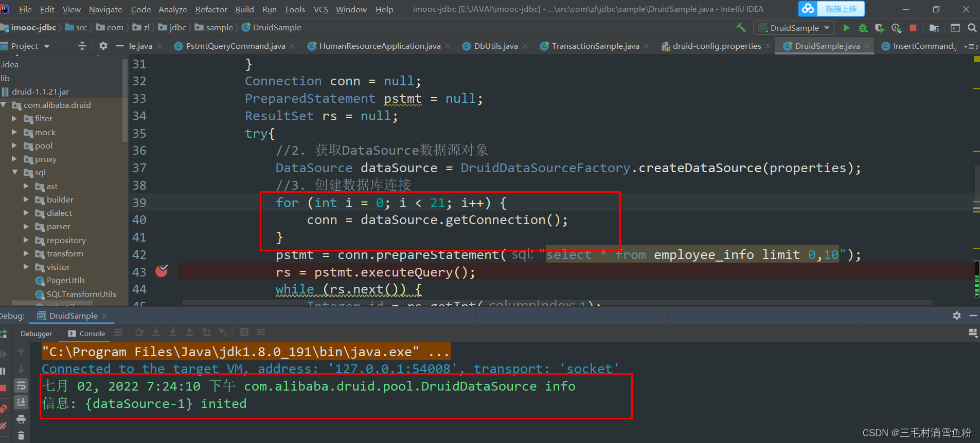Stop the running process in the main toolbar

(913, 28)
